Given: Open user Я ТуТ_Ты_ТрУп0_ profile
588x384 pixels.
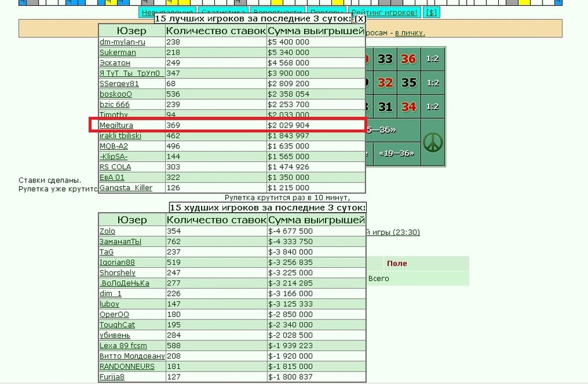Looking at the screenshot, I should [x=132, y=73].
